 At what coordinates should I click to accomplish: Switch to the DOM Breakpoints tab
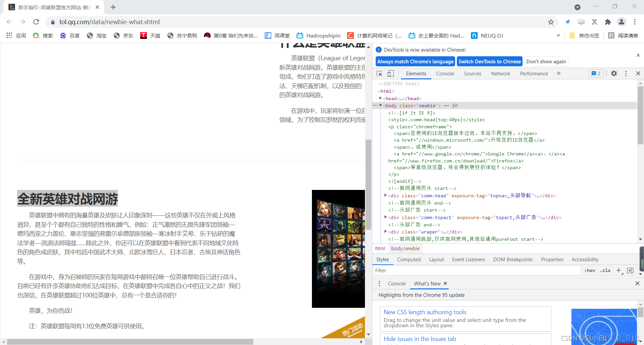[x=513, y=260]
